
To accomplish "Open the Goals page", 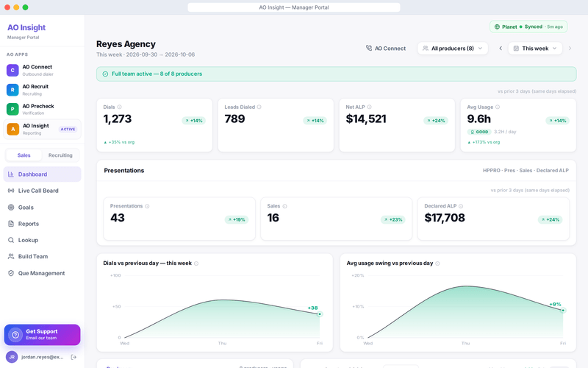I will coord(43,208).
